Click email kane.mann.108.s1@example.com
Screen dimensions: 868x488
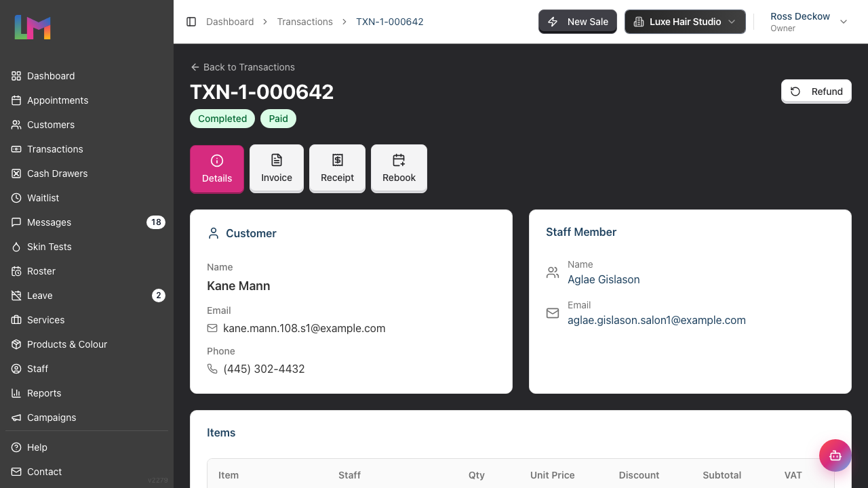pos(304,328)
